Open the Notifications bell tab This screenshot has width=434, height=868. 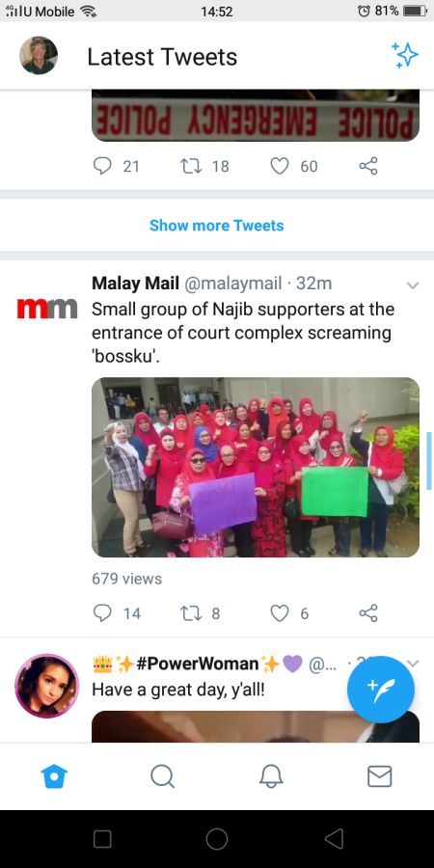click(x=271, y=776)
